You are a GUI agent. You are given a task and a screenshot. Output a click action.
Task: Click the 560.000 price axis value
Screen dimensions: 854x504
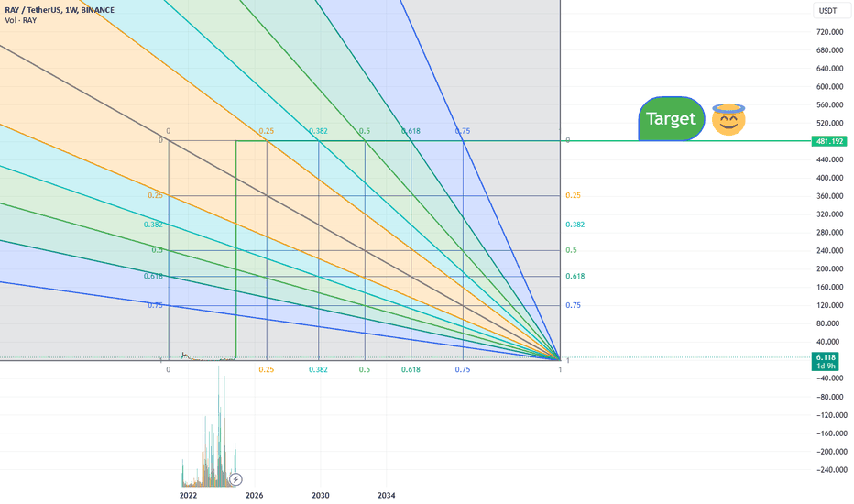(829, 105)
